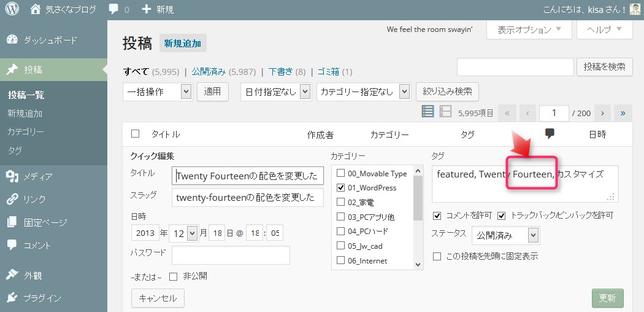Open the comments bubble in admin bar

(113, 9)
